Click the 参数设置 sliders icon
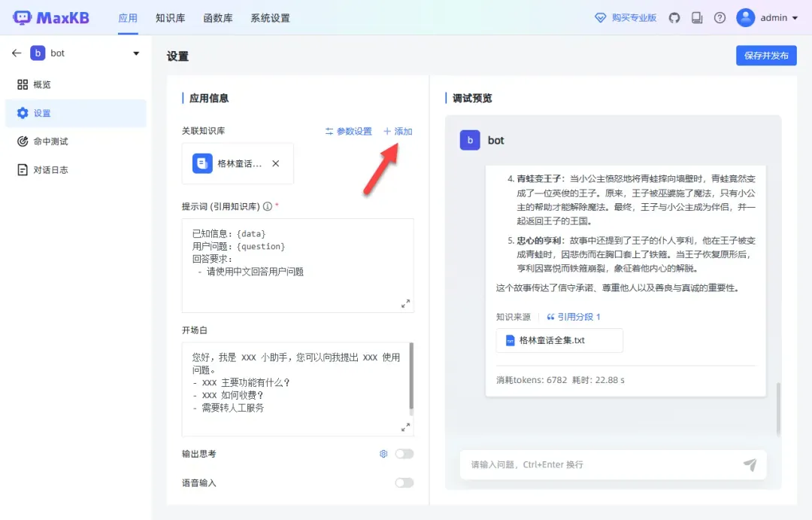Image resolution: width=812 pixels, height=520 pixels. tap(329, 131)
